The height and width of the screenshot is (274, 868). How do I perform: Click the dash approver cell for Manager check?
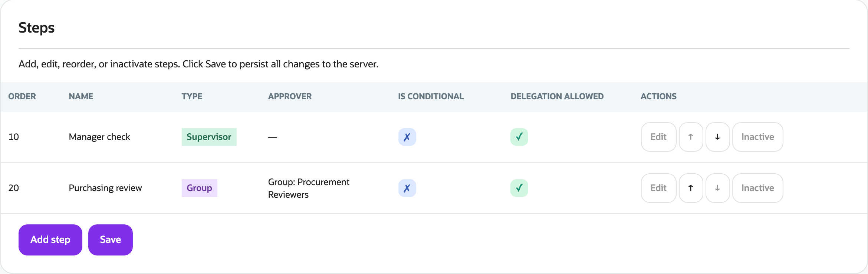(273, 137)
